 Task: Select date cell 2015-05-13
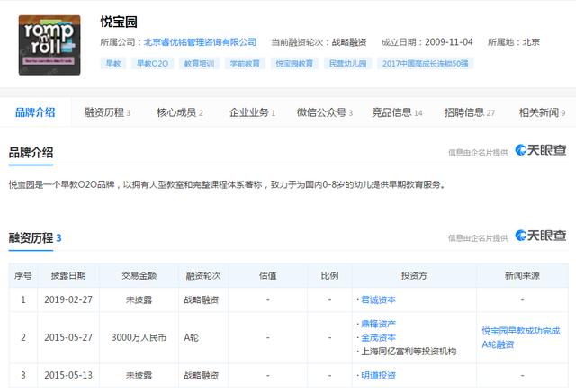coord(68,376)
